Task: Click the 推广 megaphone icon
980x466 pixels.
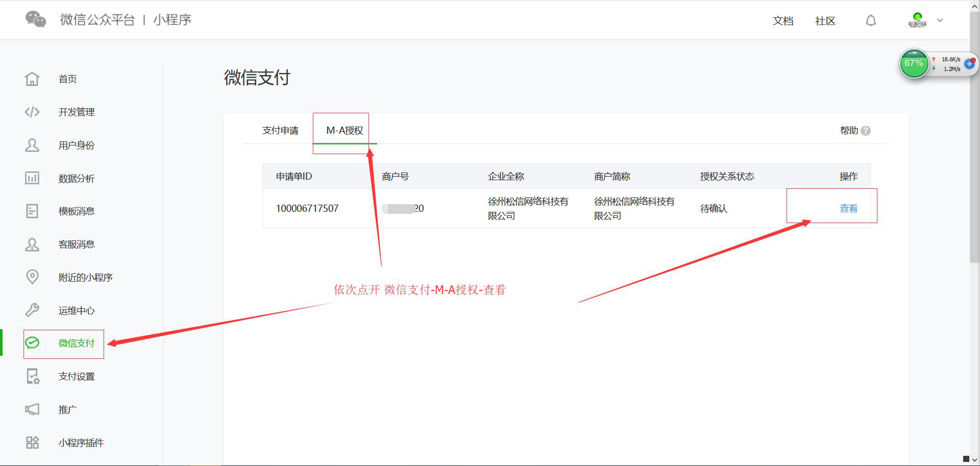Action: point(32,409)
